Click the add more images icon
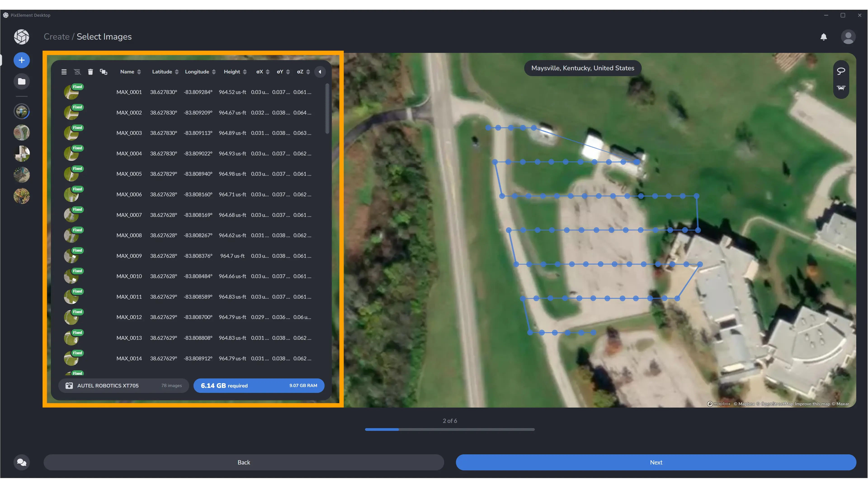This screenshot has width=868, height=488. (x=104, y=72)
